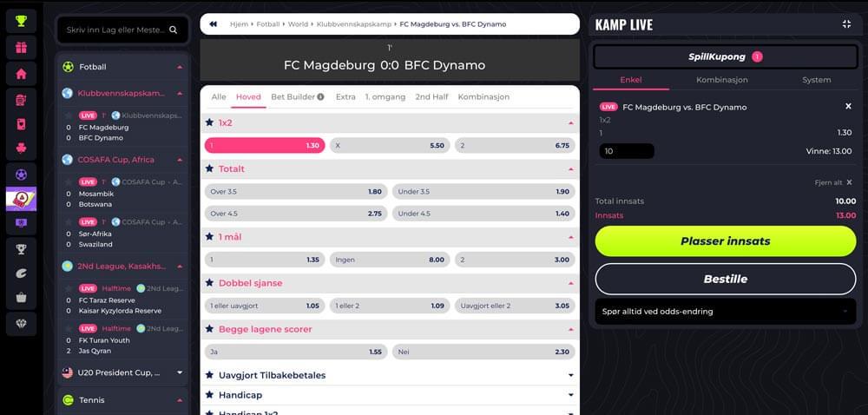Switch to the Alle markets tab
868x415 pixels.
pos(219,97)
